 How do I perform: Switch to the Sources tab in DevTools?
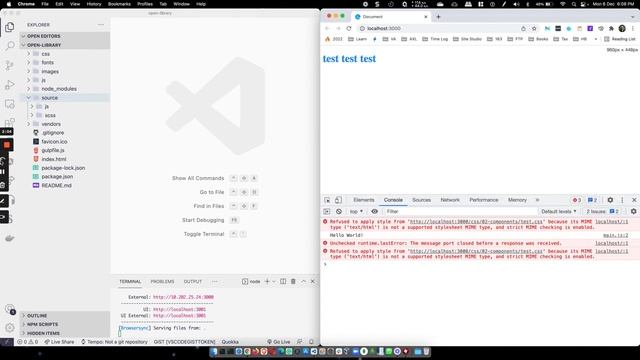coord(422,200)
